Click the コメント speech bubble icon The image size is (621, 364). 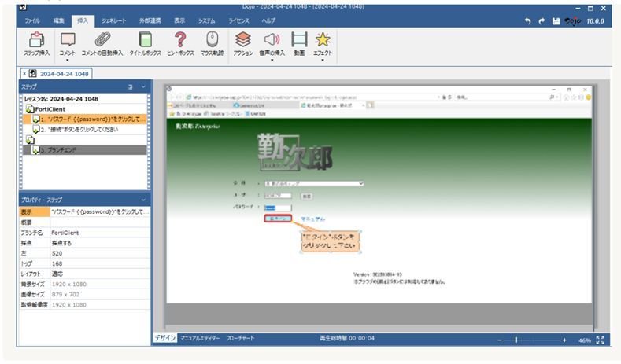(68, 39)
